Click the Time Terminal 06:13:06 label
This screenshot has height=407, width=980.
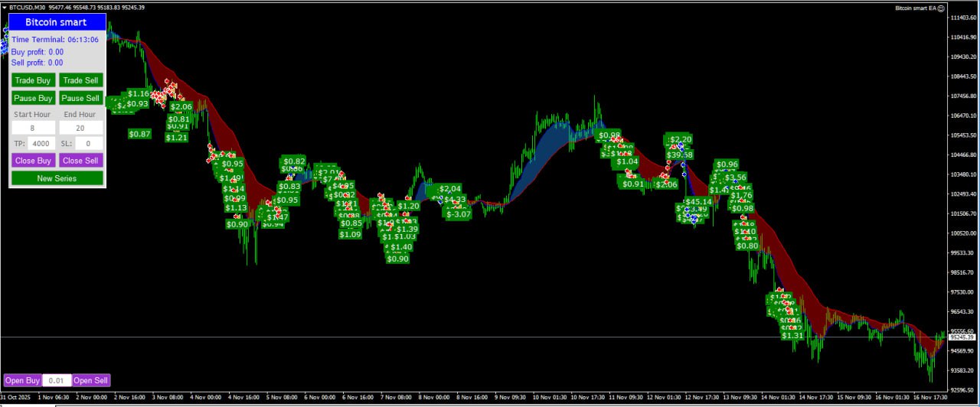pos(54,39)
